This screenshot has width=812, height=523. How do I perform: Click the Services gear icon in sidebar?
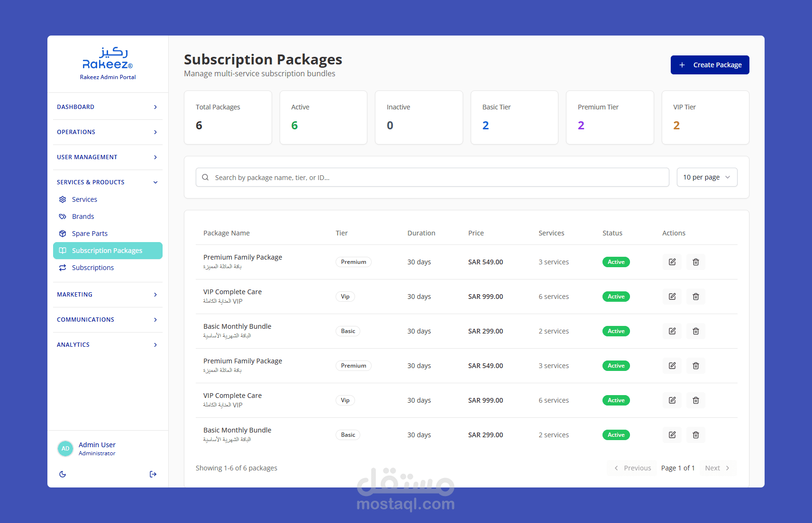point(63,199)
